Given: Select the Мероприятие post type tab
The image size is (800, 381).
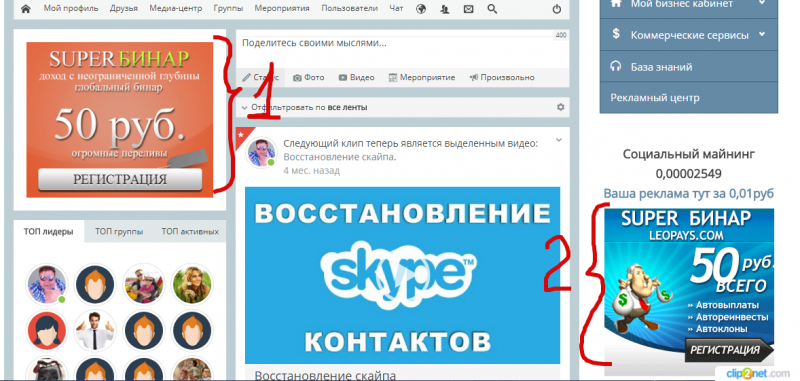Looking at the screenshot, I should [x=421, y=78].
